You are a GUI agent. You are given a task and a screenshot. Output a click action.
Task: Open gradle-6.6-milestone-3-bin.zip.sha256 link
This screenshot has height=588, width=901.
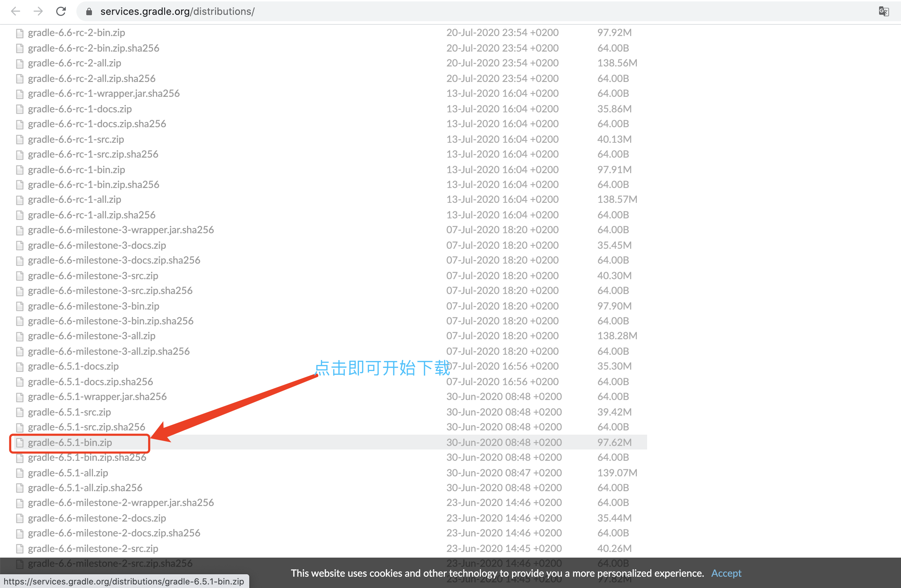coord(111,321)
